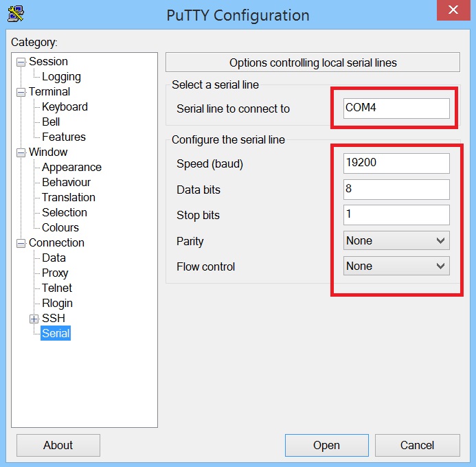Click the 'Parity' label
Screen dimensions: 476x467
coord(190,242)
